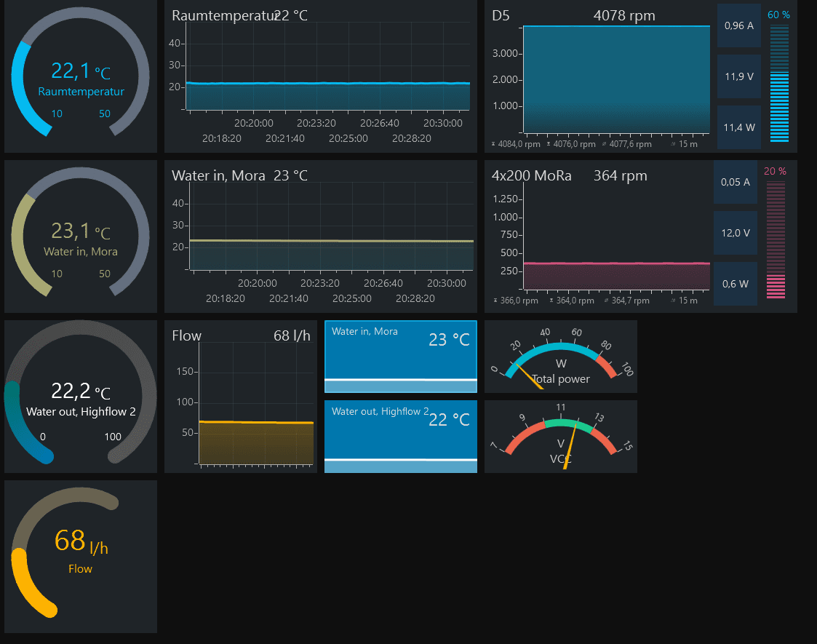Click the '4x200 MoRa' chart title

(532, 175)
